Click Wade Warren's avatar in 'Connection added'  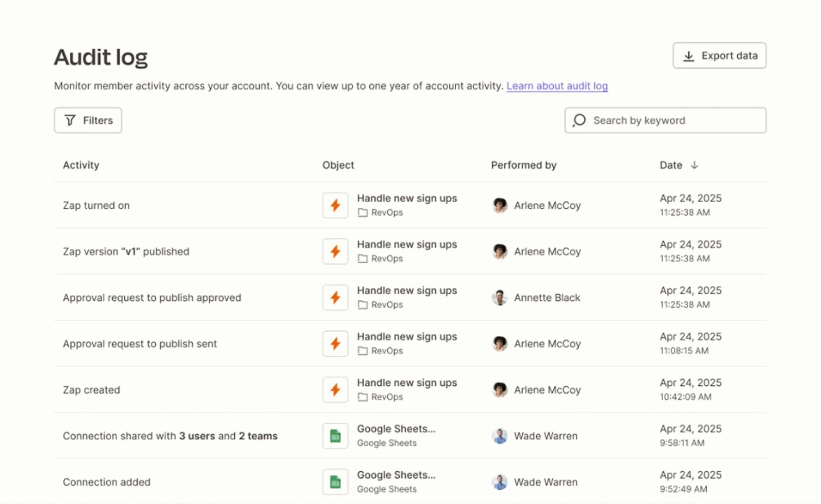[x=499, y=482]
